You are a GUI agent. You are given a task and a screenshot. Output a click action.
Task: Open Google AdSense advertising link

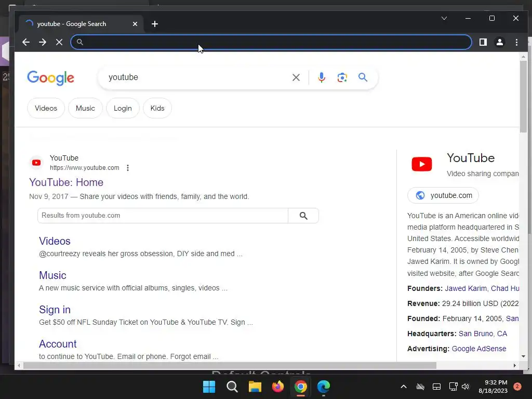click(x=479, y=349)
